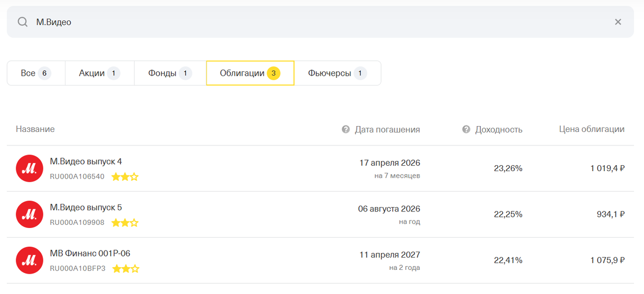Click the yield value 23,26%
The image size is (644, 294).
pos(508,168)
